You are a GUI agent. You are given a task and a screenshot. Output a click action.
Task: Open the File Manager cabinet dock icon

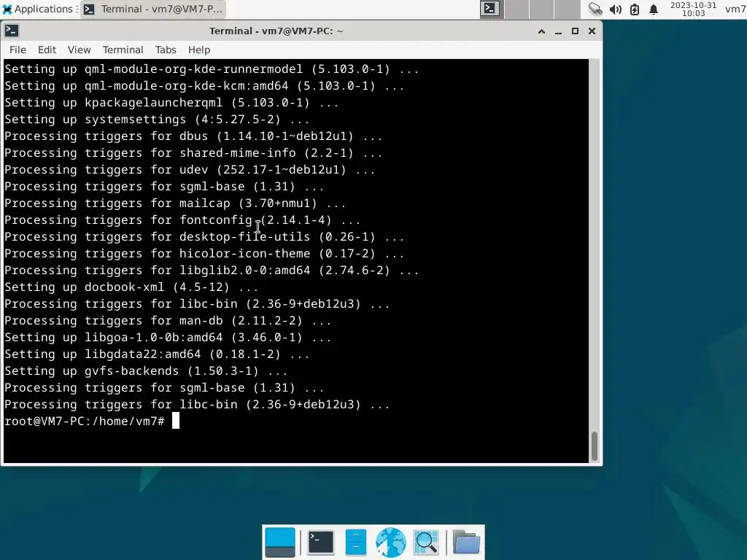[x=356, y=542]
